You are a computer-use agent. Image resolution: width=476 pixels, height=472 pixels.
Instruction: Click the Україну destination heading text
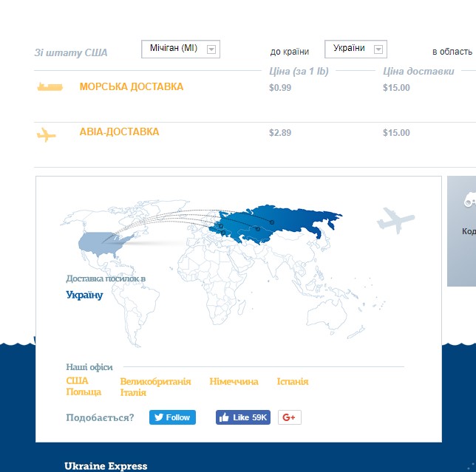tap(84, 295)
